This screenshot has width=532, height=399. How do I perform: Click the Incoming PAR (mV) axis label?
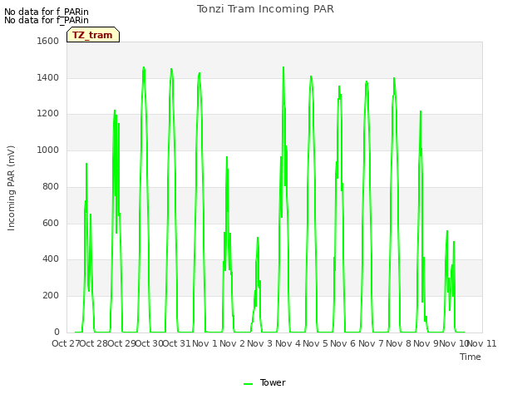11,189
